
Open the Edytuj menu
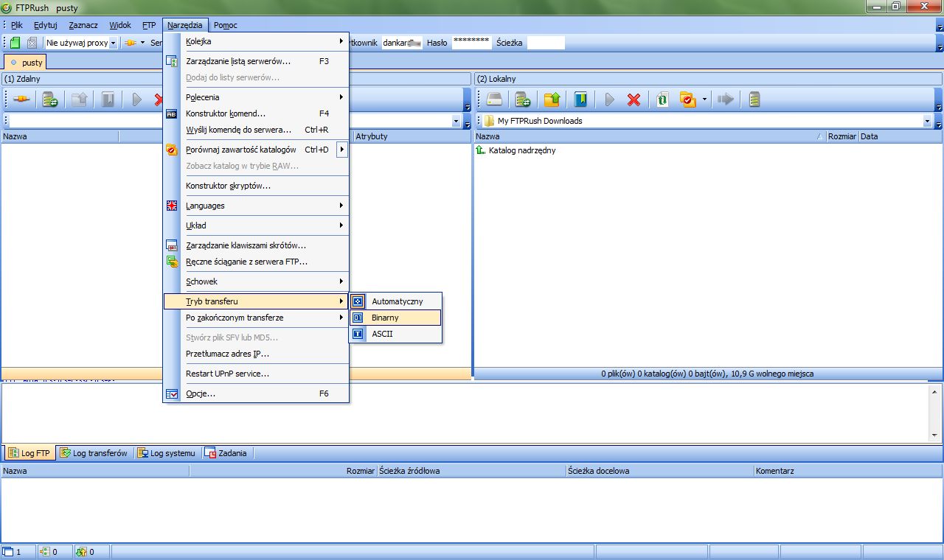tap(46, 25)
